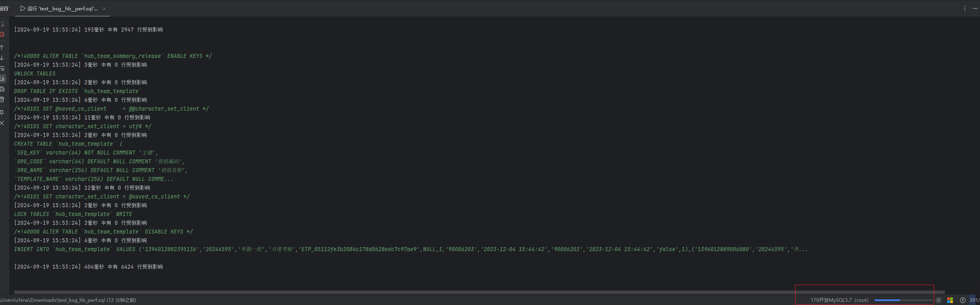The image size is (980, 305).
Task: Toggle soft-wrap of the output lines
Action: [x=2, y=68]
